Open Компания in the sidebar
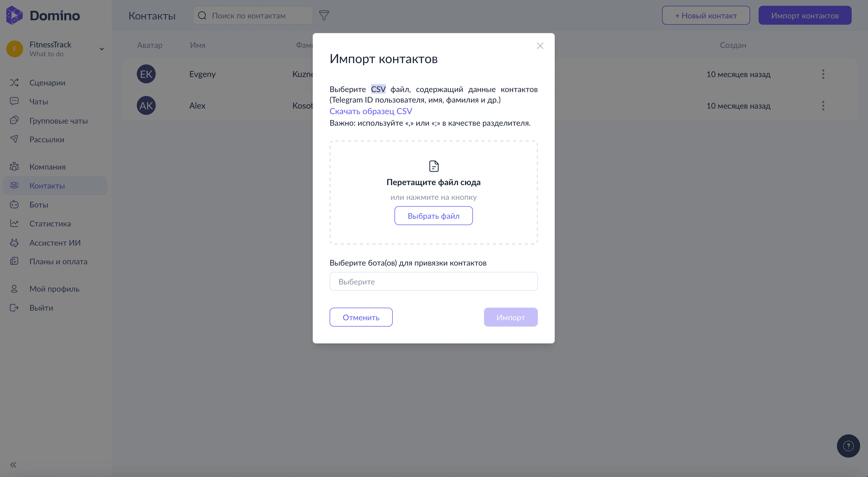The width and height of the screenshot is (868, 477). point(47,167)
